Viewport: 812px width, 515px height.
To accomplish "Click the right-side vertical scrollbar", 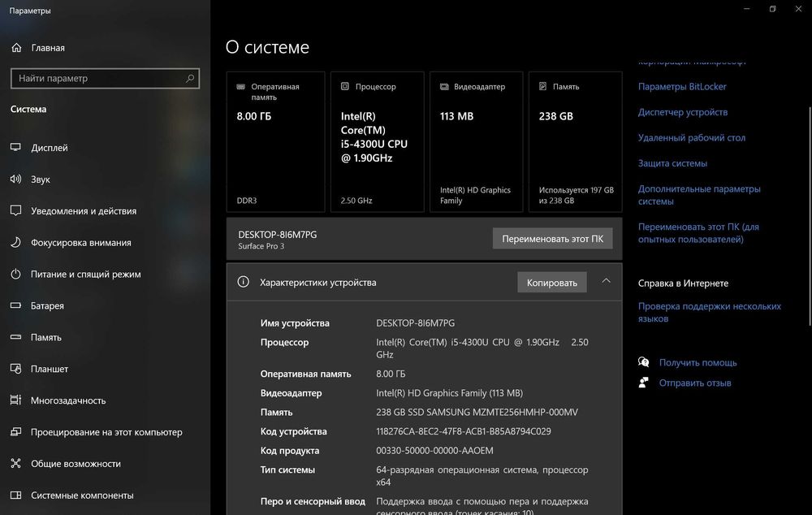I will coord(810,216).
